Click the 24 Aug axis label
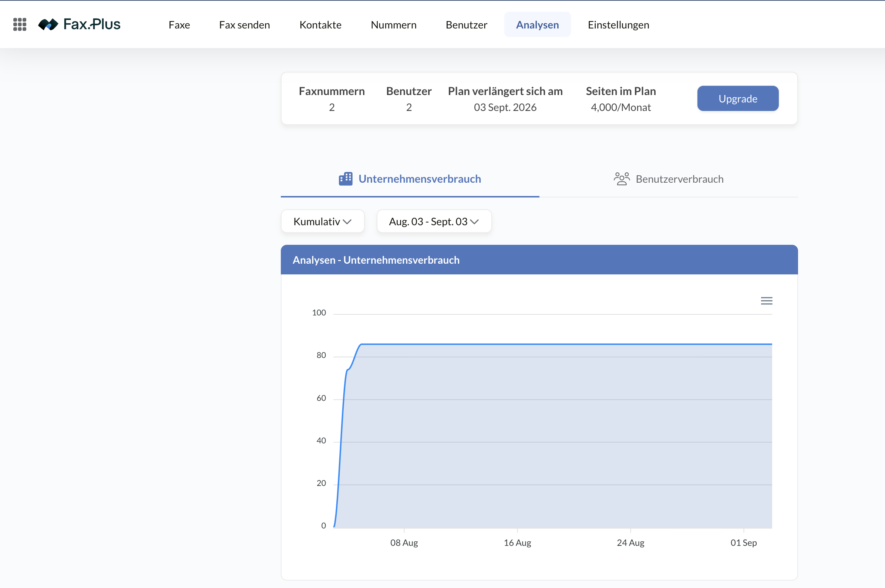The width and height of the screenshot is (885, 588). click(x=631, y=543)
